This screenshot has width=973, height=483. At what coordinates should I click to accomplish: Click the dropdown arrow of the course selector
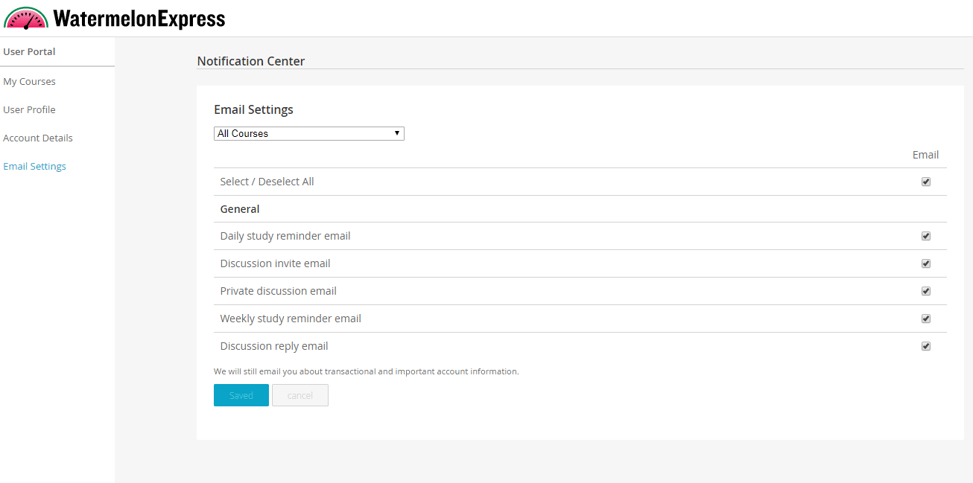coord(397,133)
